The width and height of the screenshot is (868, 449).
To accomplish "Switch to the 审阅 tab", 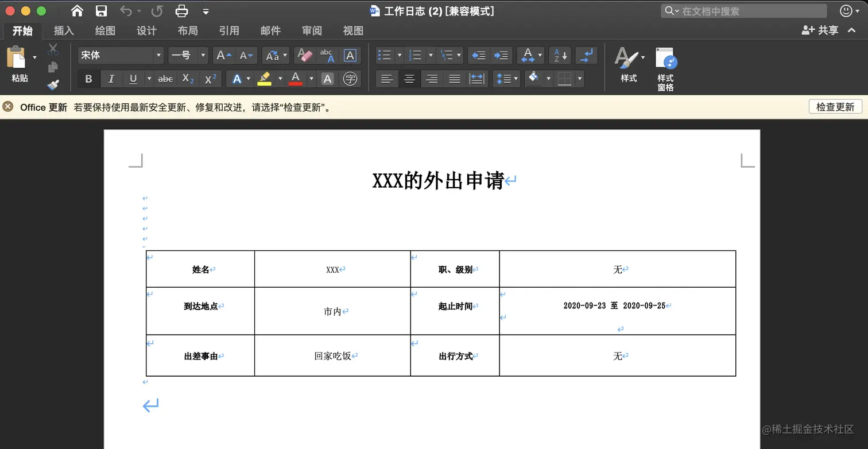I will pyautogui.click(x=312, y=30).
